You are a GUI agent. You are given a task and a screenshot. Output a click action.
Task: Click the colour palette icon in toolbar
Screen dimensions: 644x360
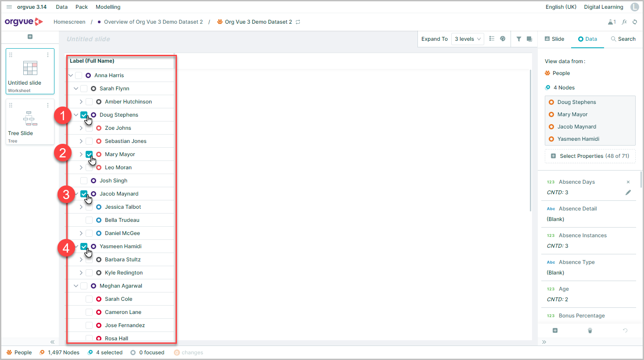[503, 39]
